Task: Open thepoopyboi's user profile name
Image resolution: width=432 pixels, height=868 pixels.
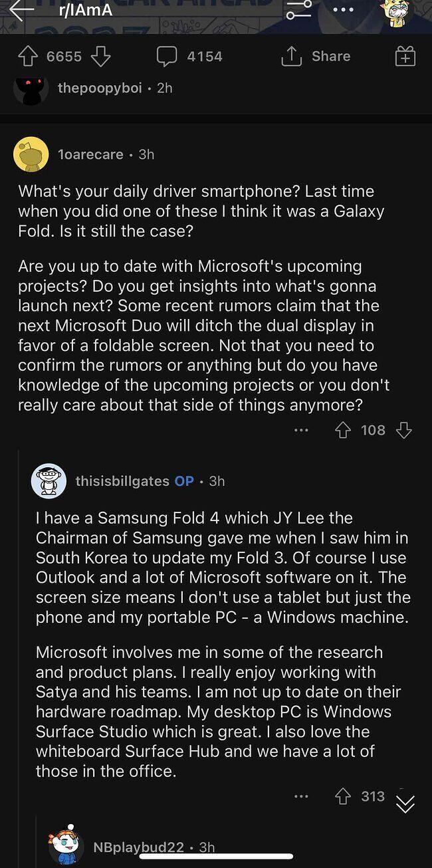Action: pyautogui.click(x=100, y=88)
